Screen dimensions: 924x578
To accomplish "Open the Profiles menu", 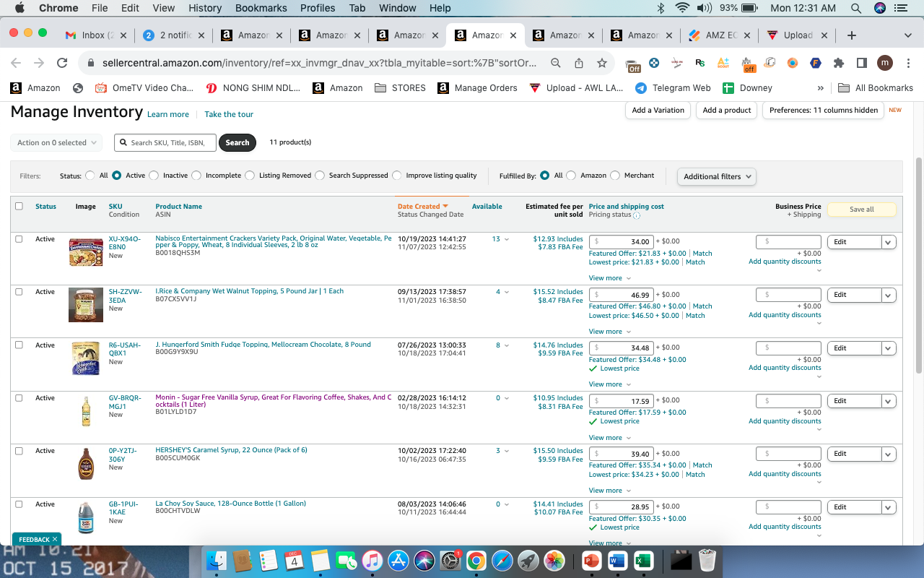I will 318,8.
